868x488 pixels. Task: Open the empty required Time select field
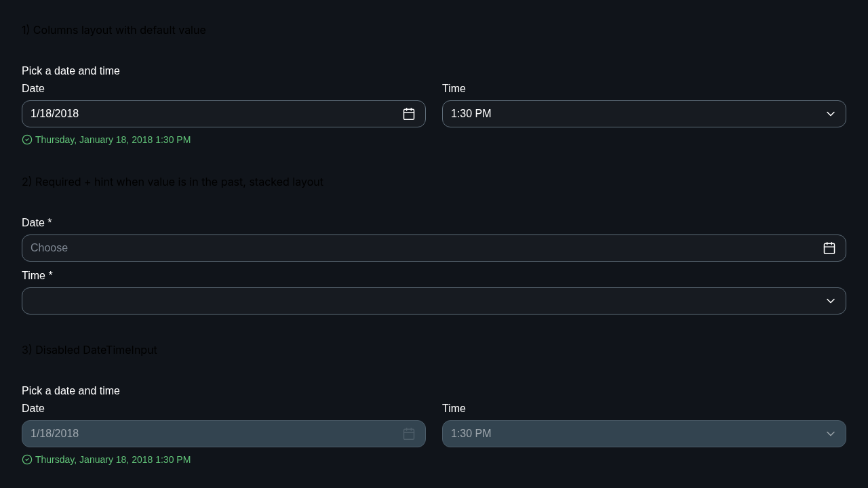tap(434, 301)
